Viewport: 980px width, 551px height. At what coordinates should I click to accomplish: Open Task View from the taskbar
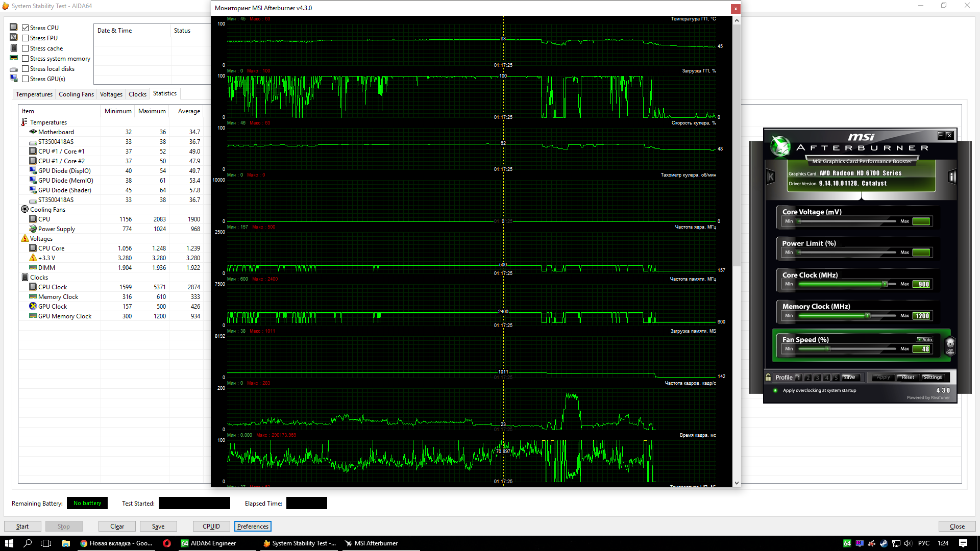[46, 543]
